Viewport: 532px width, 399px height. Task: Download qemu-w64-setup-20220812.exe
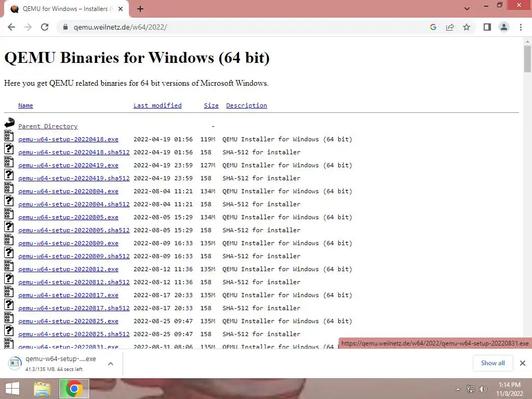tap(68, 269)
